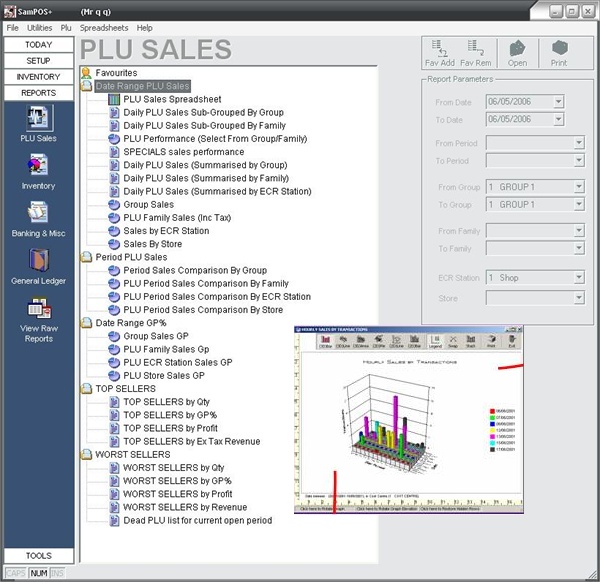The height and width of the screenshot is (582, 600).
Task: Open the To Family dropdown
Action: (579, 248)
